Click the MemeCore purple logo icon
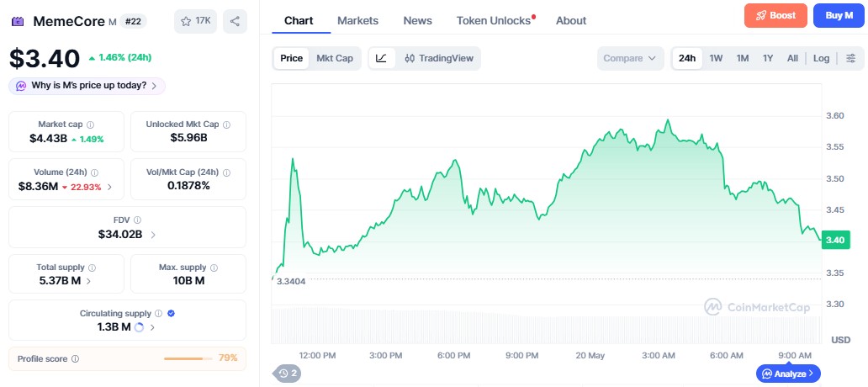 [19, 22]
